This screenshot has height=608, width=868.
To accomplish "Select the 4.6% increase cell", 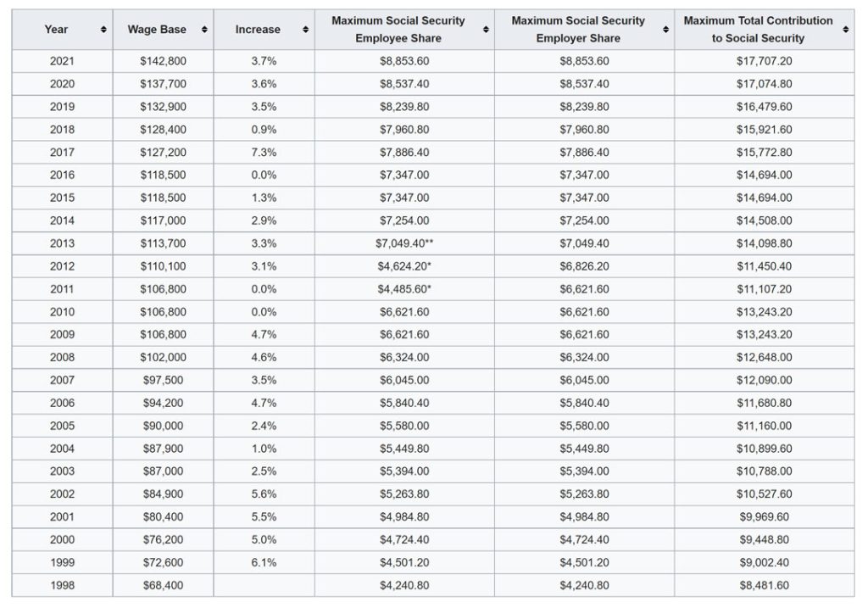I will [x=264, y=357].
